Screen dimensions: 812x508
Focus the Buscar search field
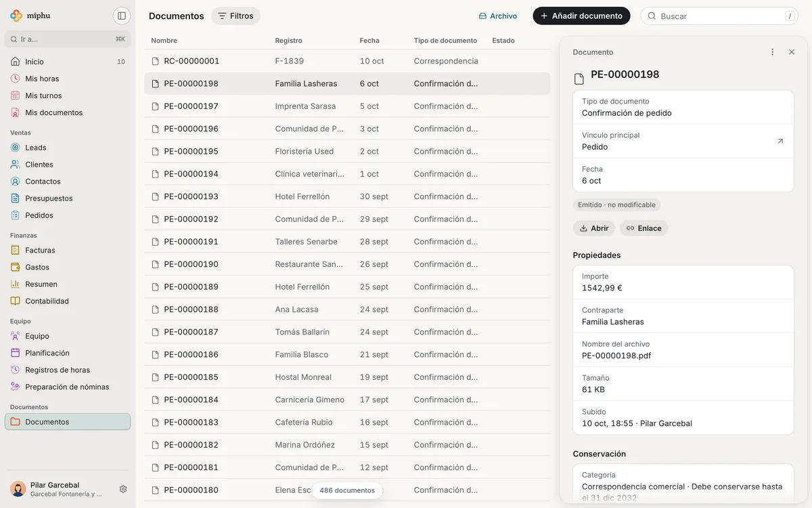(x=721, y=16)
